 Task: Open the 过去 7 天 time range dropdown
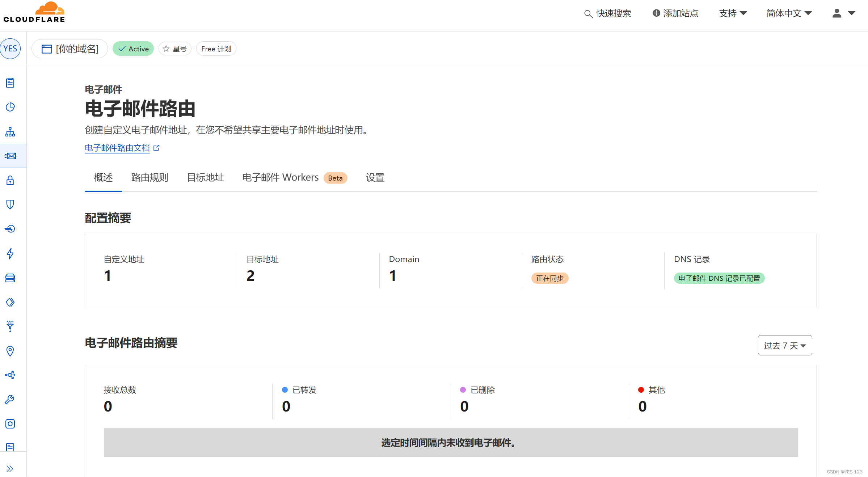[785, 346]
